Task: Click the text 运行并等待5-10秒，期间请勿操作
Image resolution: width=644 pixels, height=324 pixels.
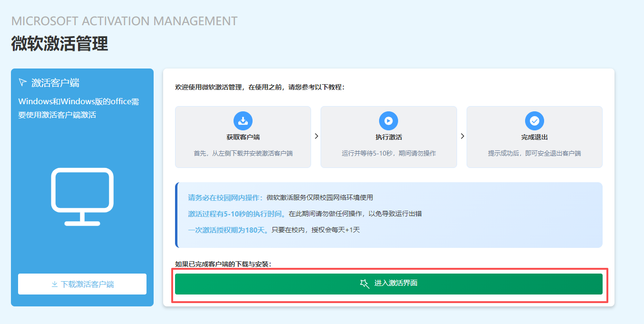Action: 389,153
